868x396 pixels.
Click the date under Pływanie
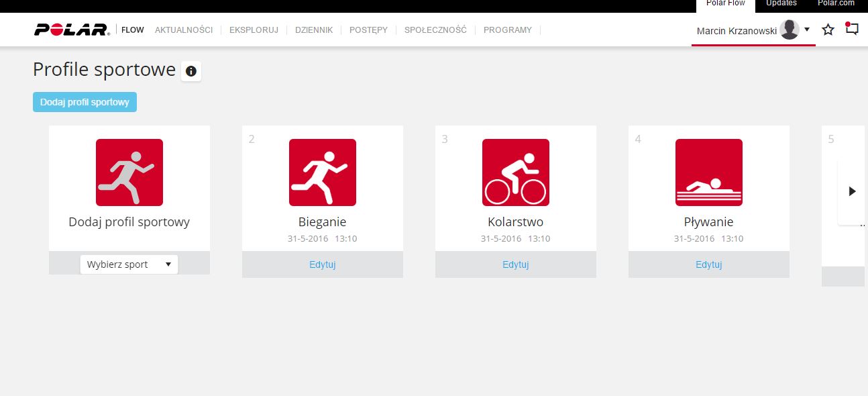[x=709, y=239]
